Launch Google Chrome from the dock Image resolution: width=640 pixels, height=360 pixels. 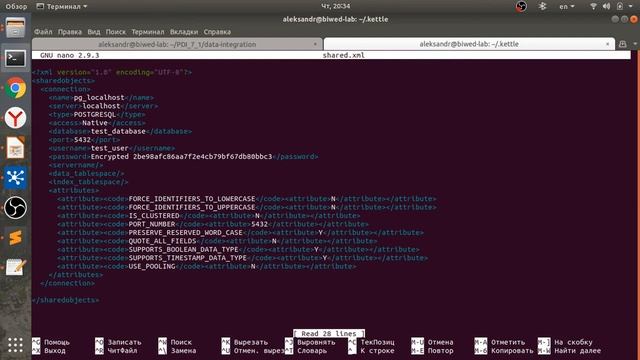point(16,88)
